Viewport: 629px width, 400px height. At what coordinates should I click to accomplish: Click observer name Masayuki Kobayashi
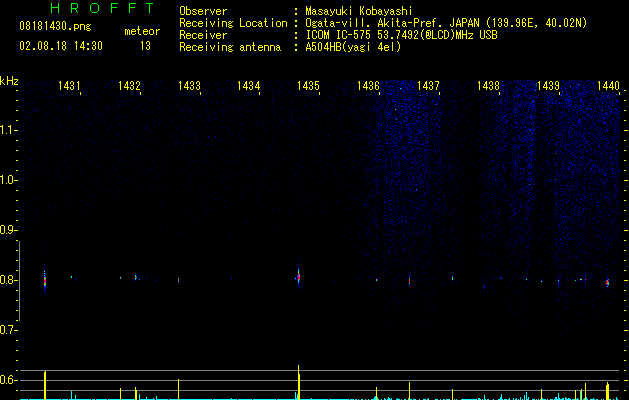(x=359, y=12)
